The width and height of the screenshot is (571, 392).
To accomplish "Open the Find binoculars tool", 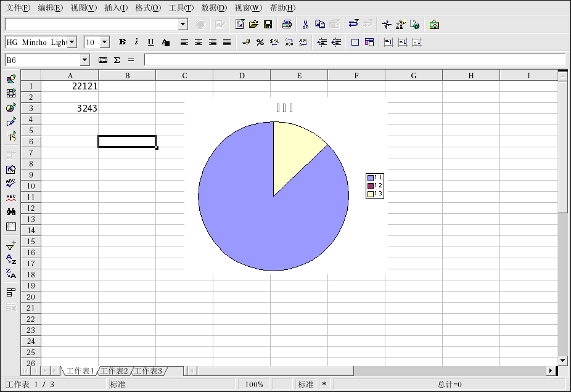I will (11, 211).
